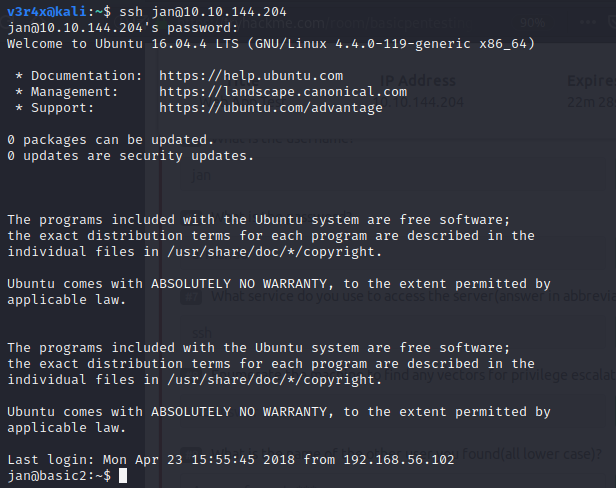616x488 pixels.
Task: Click the faded Expires countdown timer value
Action: point(592,102)
